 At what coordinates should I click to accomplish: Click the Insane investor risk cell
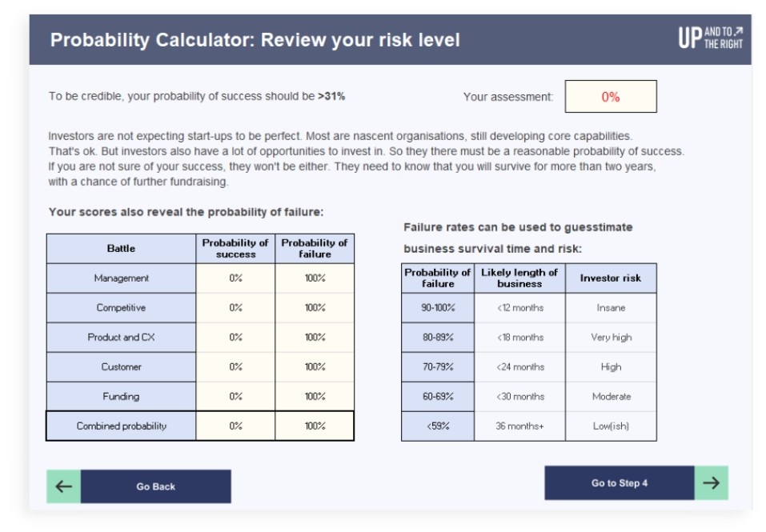pyautogui.click(x=611, y=308)
